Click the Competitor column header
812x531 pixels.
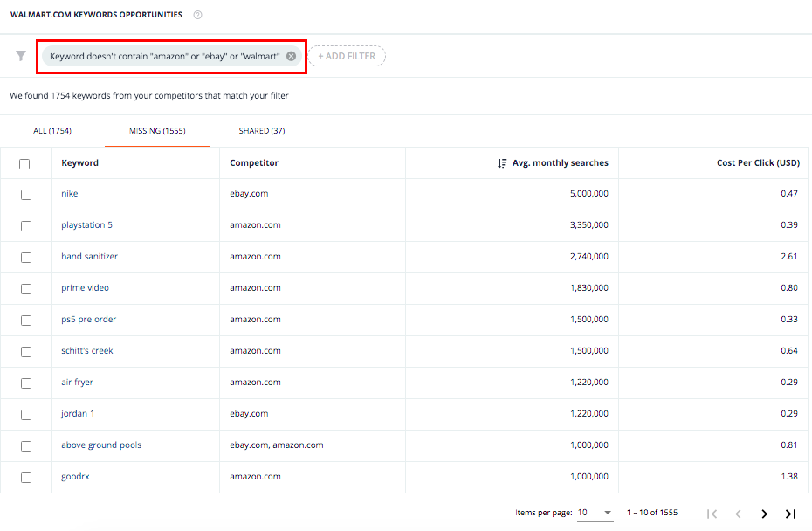(254, 162)
